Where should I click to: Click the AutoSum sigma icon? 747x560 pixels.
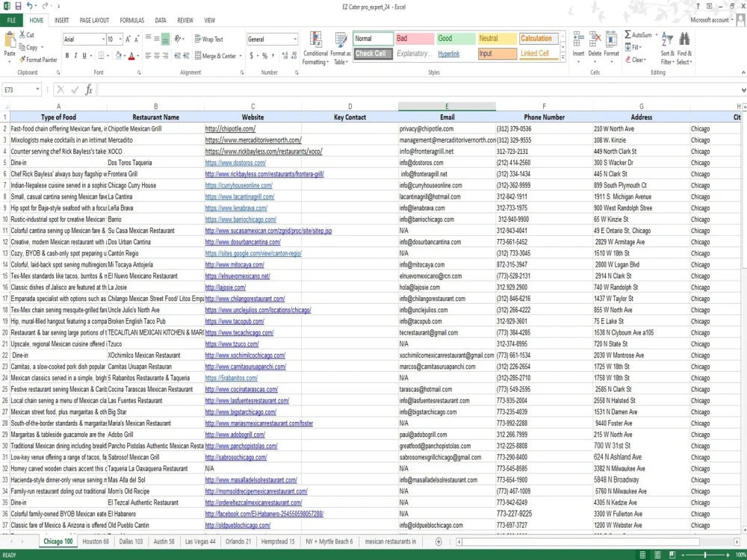tap(628, 35)
